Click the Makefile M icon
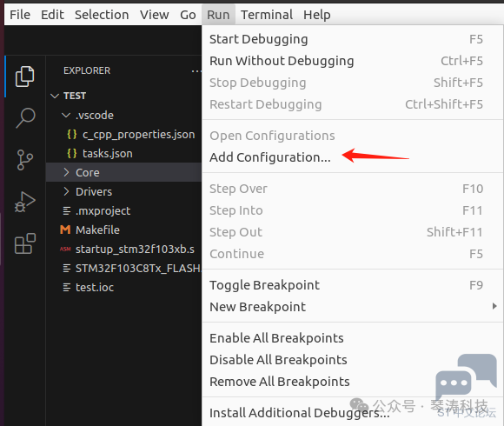This screenshot has height=426, width=504. (65, 230)
